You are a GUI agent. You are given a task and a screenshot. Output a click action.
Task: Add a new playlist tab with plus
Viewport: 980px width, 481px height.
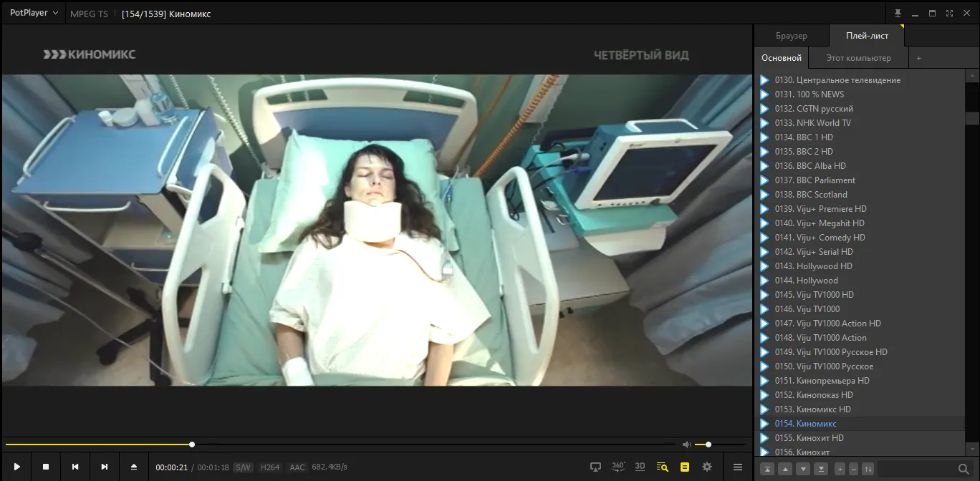coord(919,58)
